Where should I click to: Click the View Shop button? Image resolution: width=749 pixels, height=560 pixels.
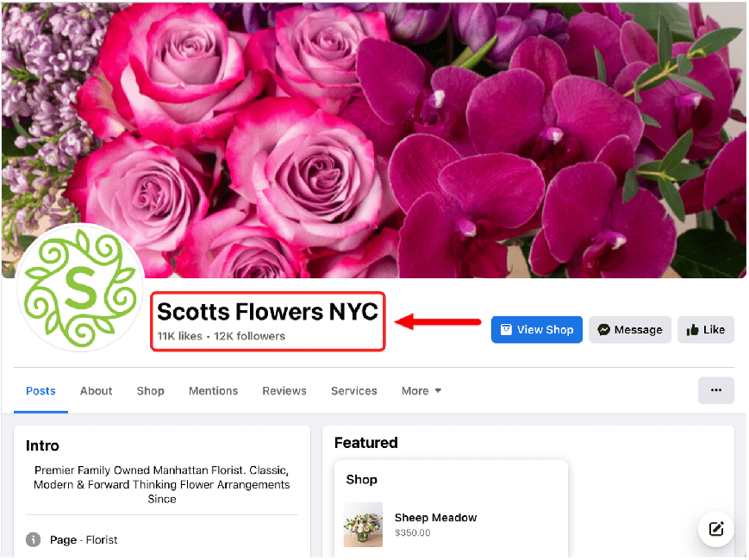pos(536,329)
